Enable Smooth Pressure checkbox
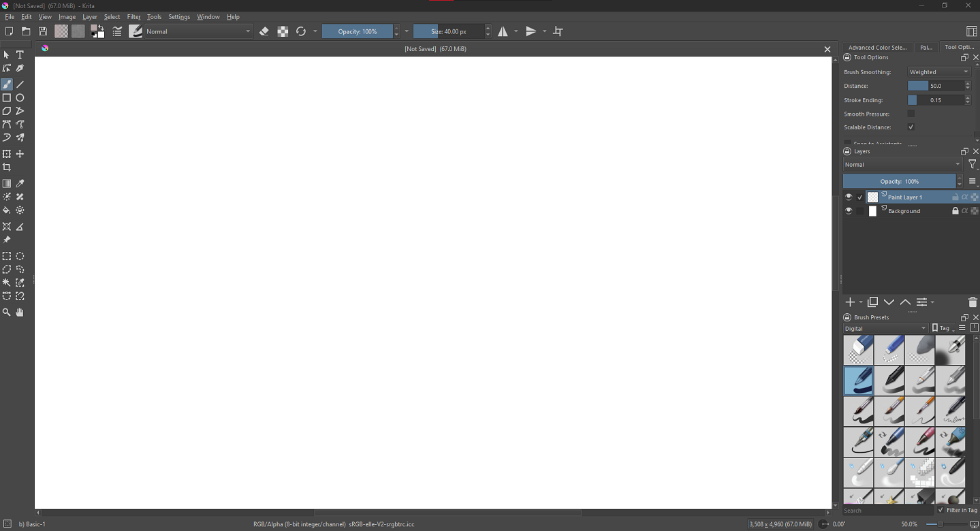980x531 pixels. pos(911,114)
